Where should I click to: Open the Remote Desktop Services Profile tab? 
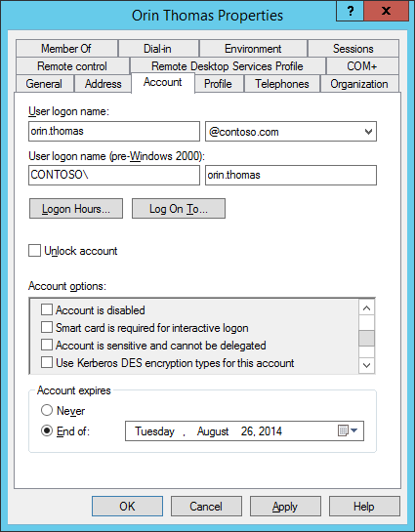coord(228,66)
